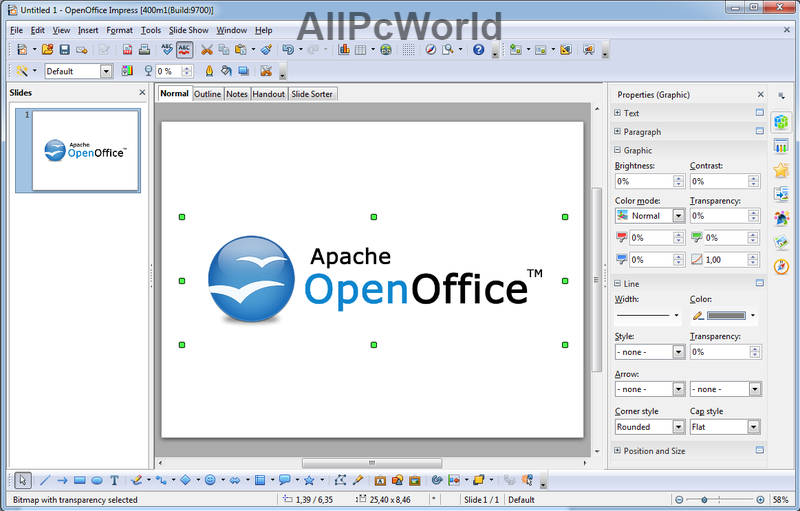This screenshot has height=511, width=800.
Task: Open sidebar Navigator deck
Action: [x=781, y=266]
